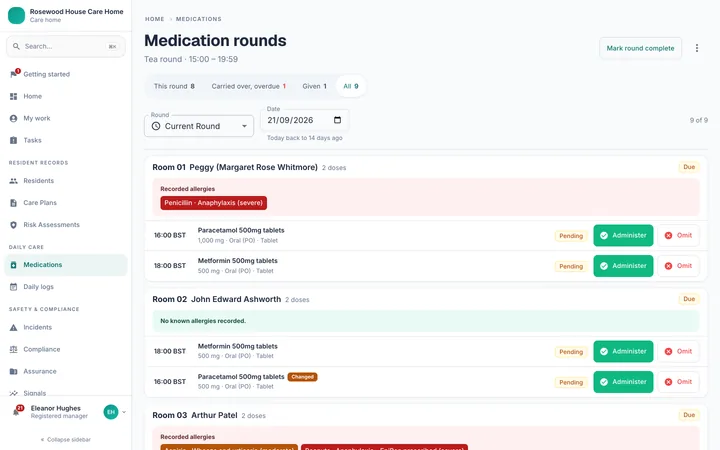The width and height of the screenshot is (720, 450).
Task: Click the MEDICATIONS breadcrumb link
Action: coord(198,19)
